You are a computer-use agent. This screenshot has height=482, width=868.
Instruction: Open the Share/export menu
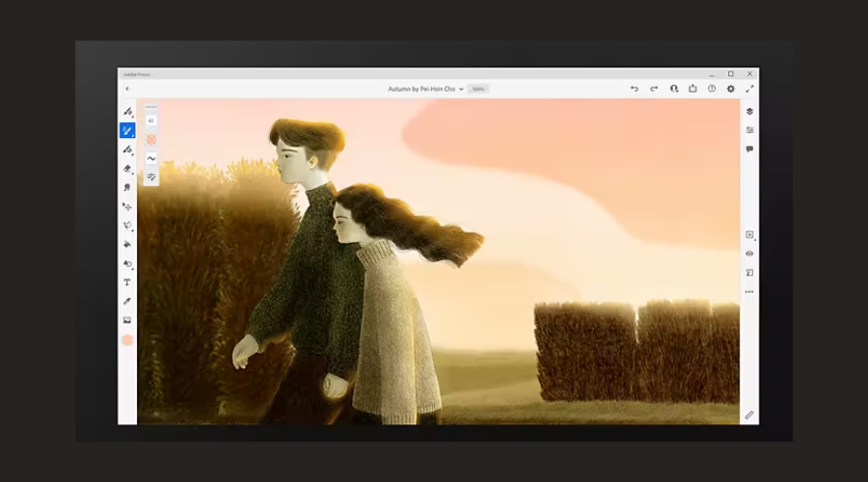pyautogui.click(x=692, y=89)
